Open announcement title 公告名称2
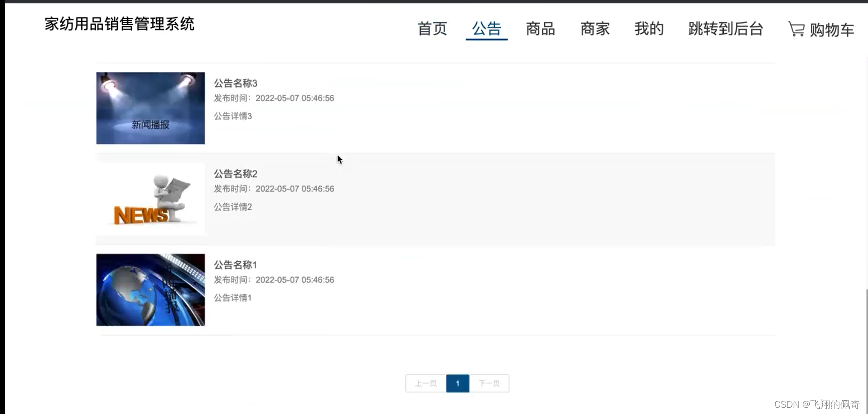868x414 pixels. tap(236, 174)
